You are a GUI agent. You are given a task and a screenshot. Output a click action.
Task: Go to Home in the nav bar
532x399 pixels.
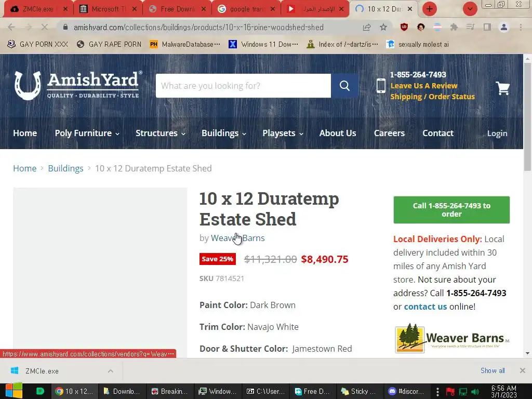click(x=25, y=133)
